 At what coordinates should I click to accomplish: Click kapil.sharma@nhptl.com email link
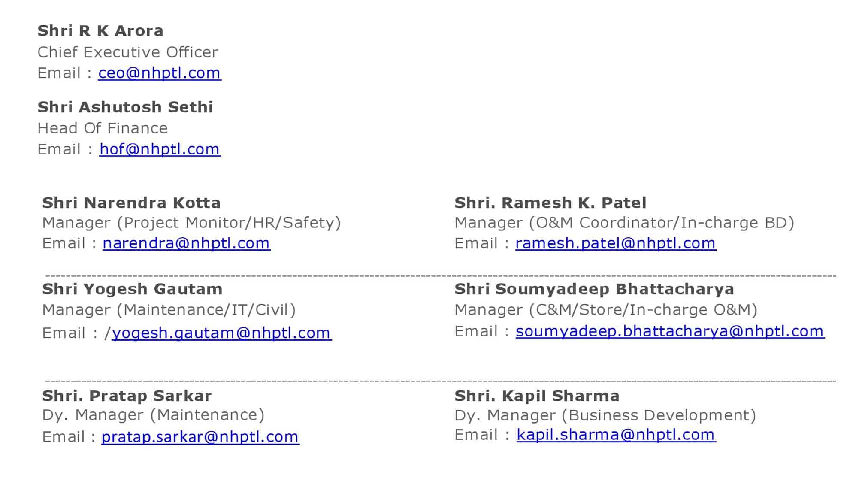[x=616, y=435]
